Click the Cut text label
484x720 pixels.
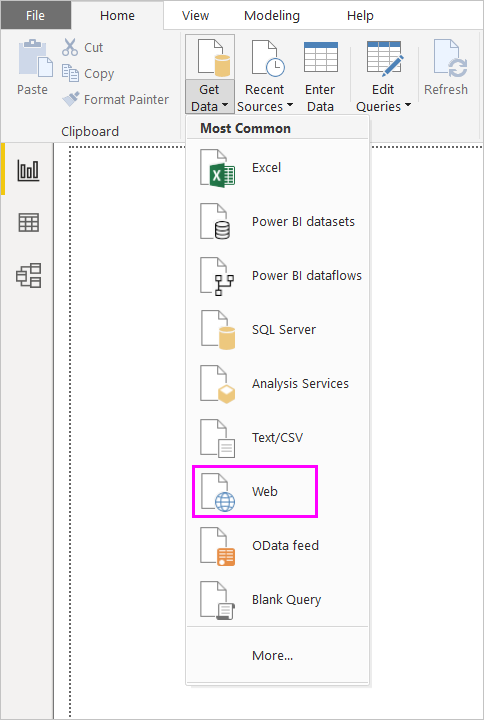94,47
